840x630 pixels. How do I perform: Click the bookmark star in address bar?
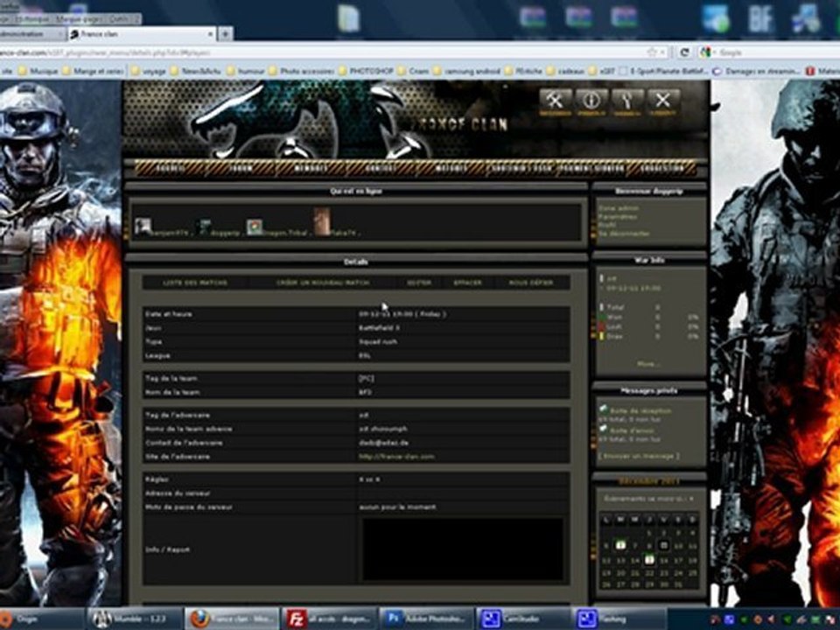click(652, 52)
